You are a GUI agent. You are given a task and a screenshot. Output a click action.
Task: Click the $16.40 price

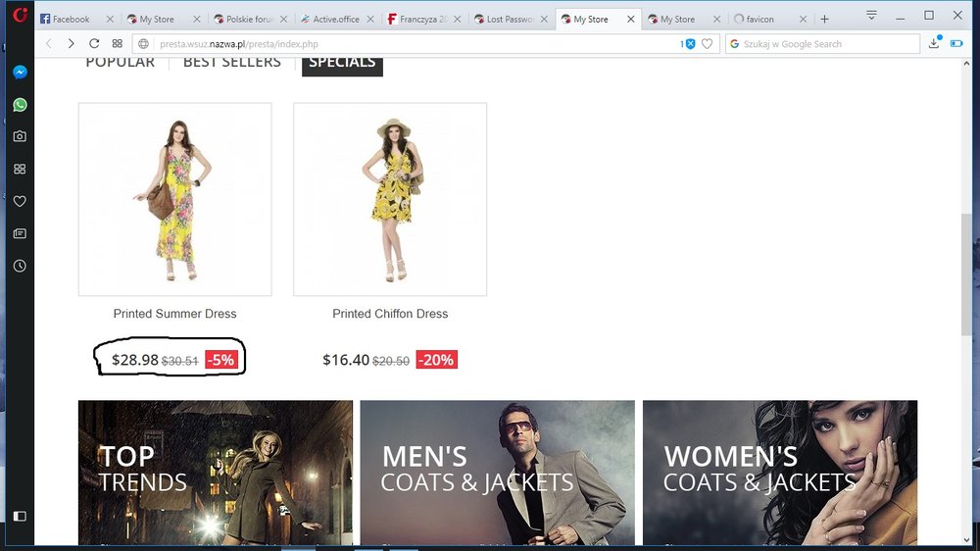point(346,360)
